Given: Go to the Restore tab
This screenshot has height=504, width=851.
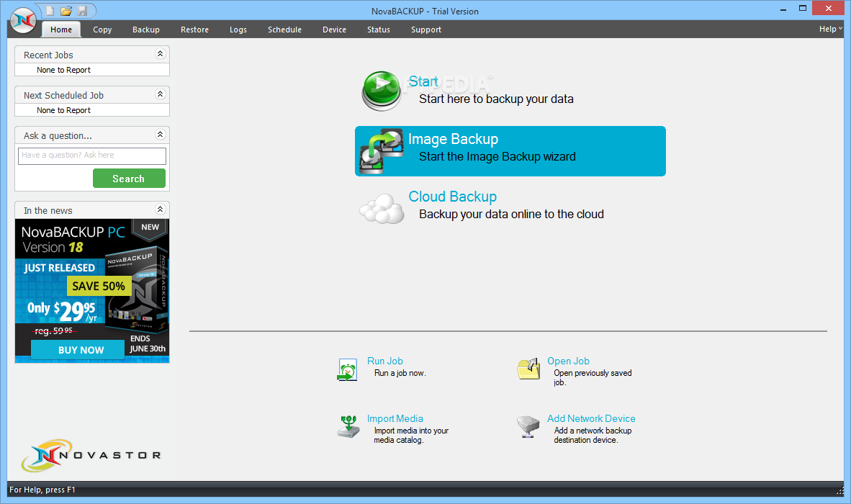Looking at the screenshot, I should pos(195,30).
